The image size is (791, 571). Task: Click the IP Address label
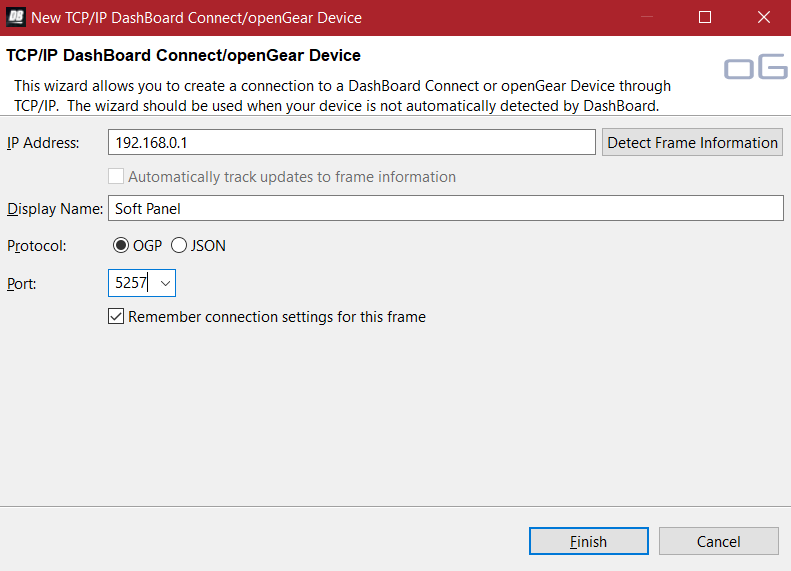(x=43, y=143)
